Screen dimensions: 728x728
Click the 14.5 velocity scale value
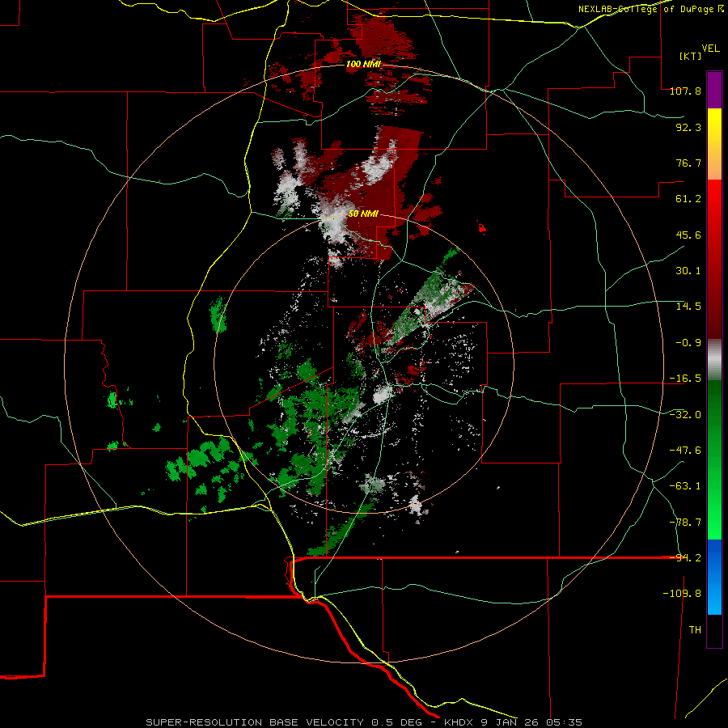688,307
